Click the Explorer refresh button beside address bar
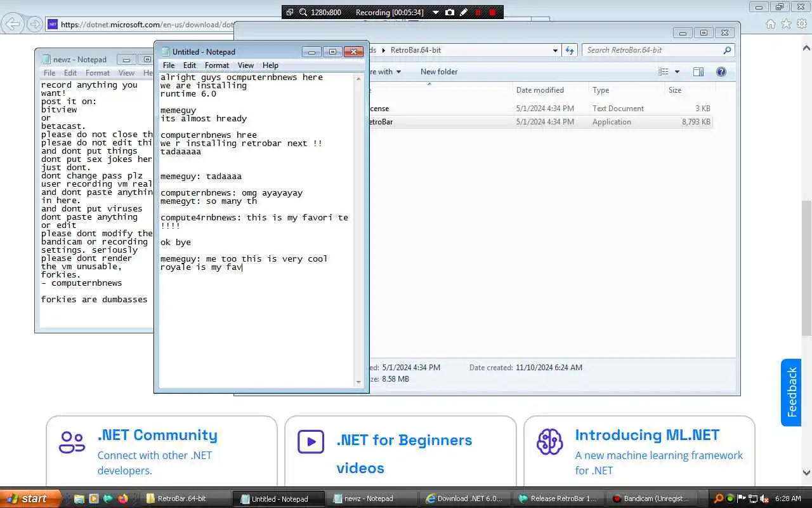This screenshot has height=508, width=812. pos(570,50)
